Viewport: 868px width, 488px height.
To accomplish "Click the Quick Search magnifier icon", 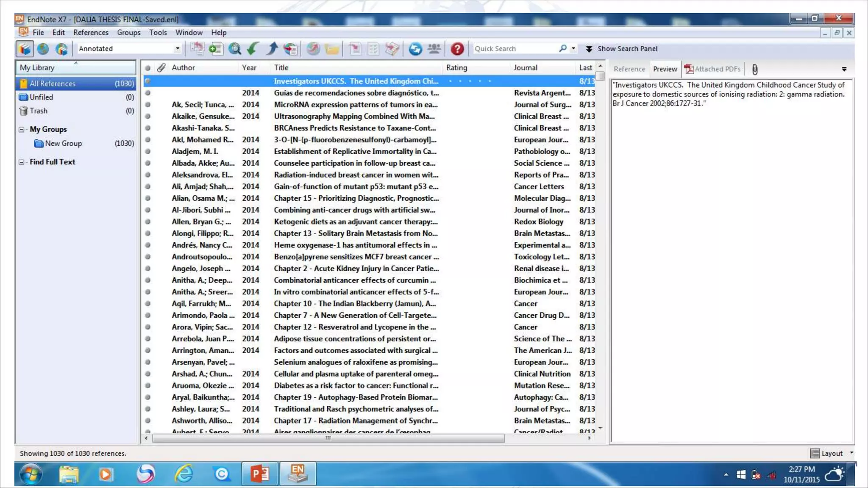I will 563,49.
